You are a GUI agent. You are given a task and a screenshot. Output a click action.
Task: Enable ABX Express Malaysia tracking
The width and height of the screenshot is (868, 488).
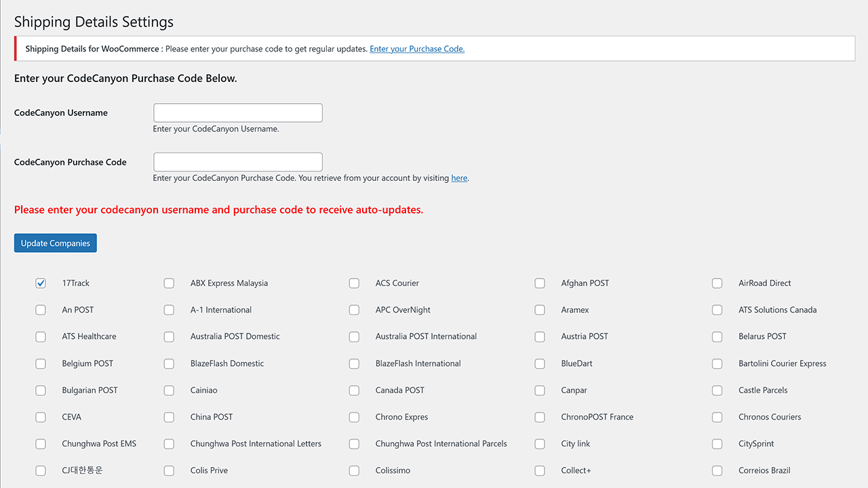click(169, 283)
